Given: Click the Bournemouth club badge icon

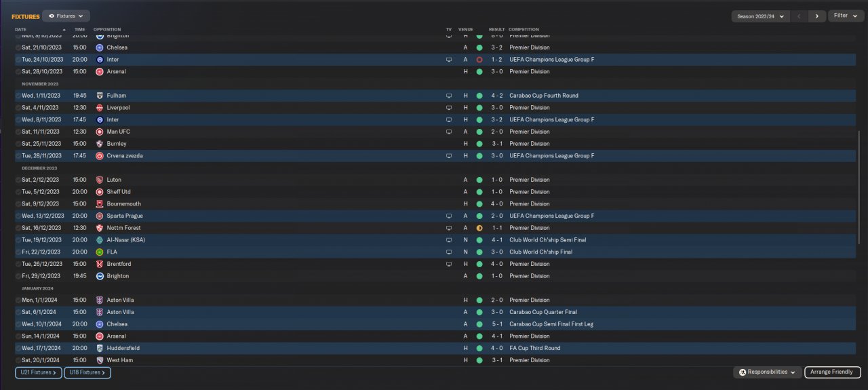Looking at the screenshot, I should 100,204.
